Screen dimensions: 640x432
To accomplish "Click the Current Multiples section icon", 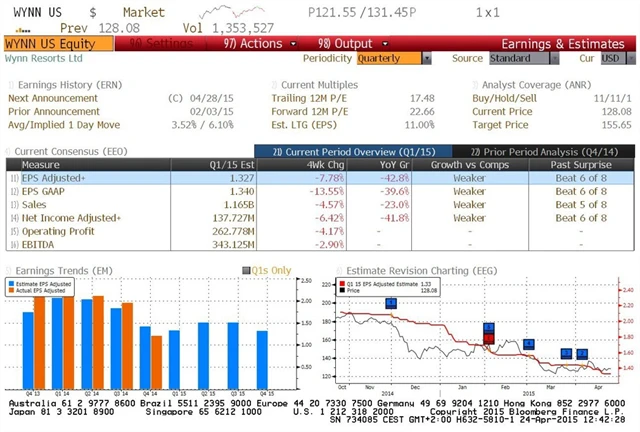I will pyautogui.click(x=274, y=87).
